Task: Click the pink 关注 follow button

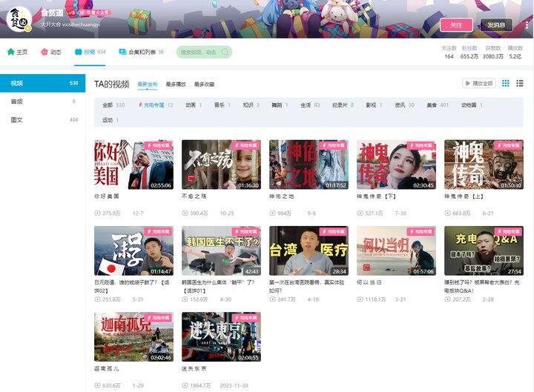Action: point(456,25)
